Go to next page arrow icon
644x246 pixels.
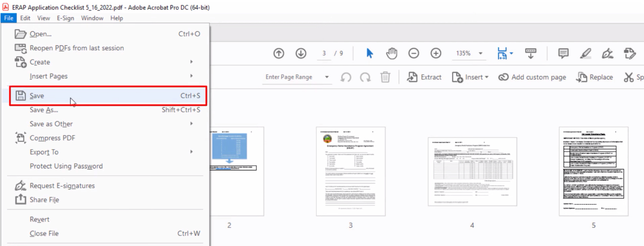point(301,53)
